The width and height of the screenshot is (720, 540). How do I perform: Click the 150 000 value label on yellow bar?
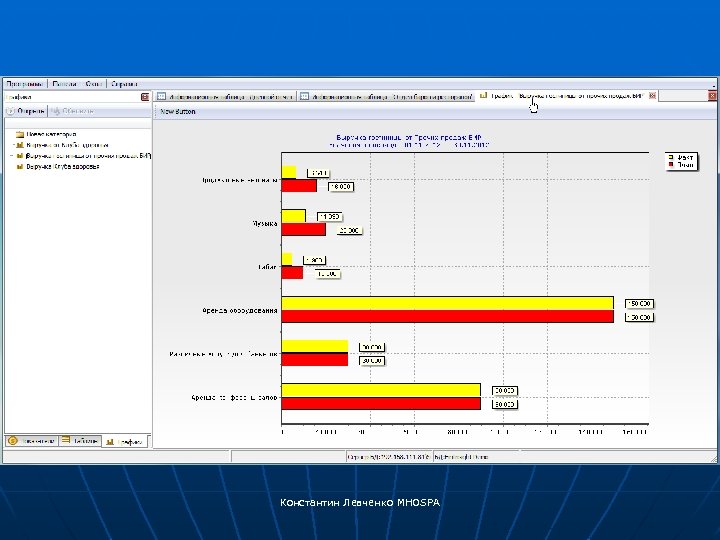tap(639, 304)
